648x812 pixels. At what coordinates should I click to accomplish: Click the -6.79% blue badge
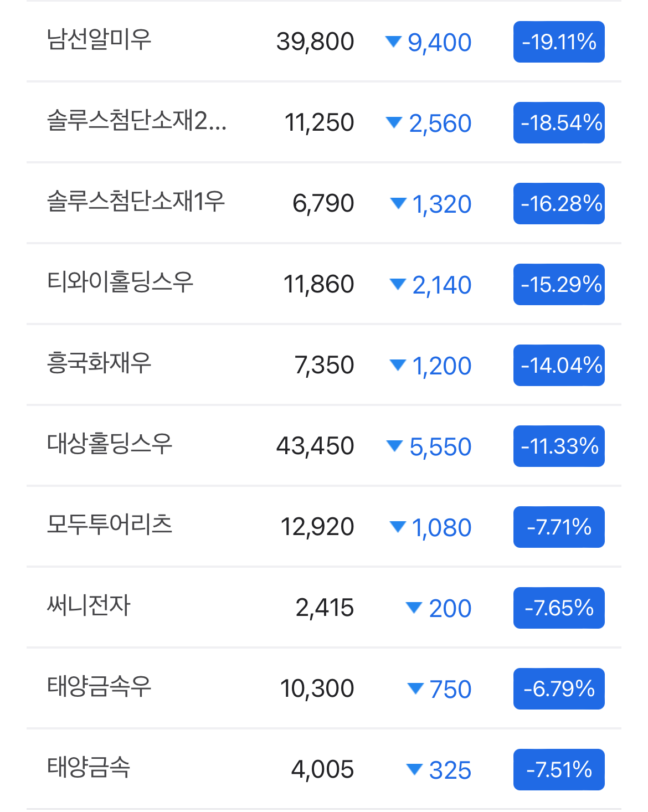(559, 689)
